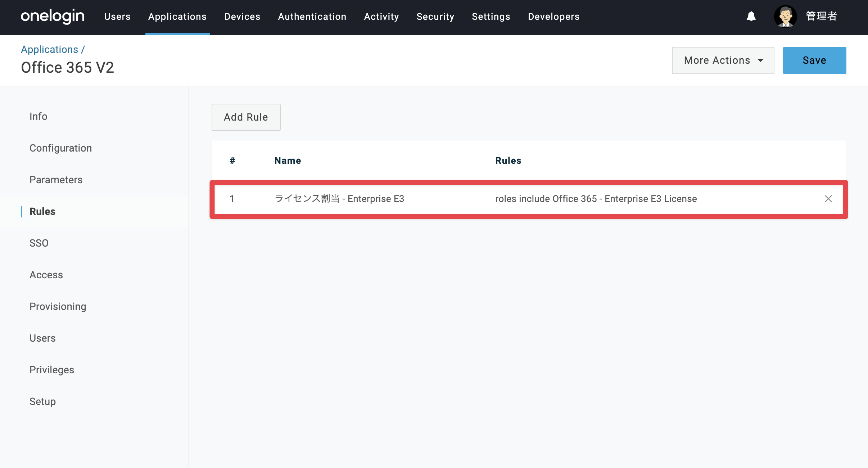Delete the Enterprise E3 rule with X
868x468 pixels.
[x=828, y=199]
